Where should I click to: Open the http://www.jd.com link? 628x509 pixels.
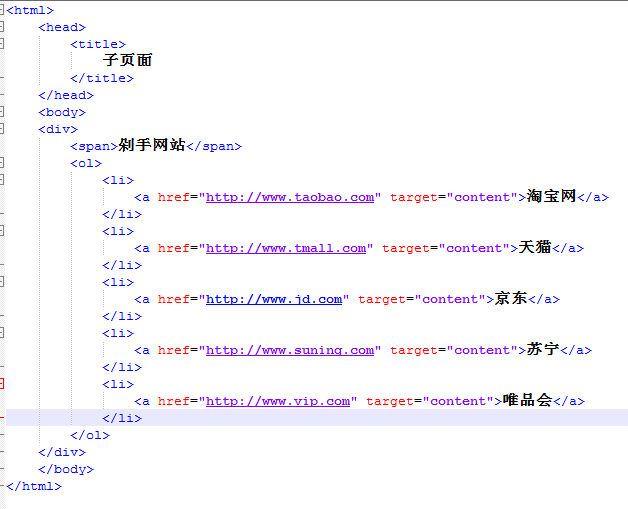tap(274, 299)
